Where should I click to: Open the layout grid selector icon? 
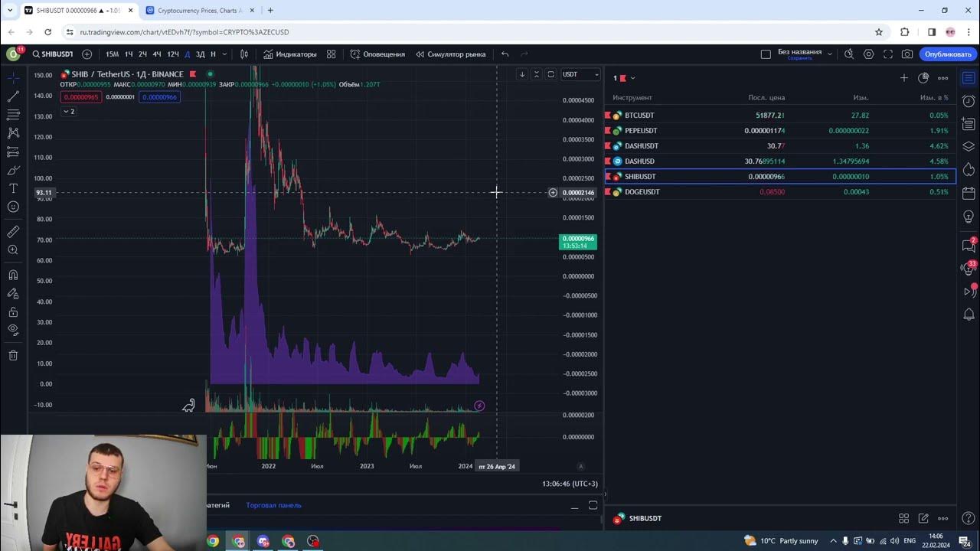pyautogui.click(x=332, y=54)
